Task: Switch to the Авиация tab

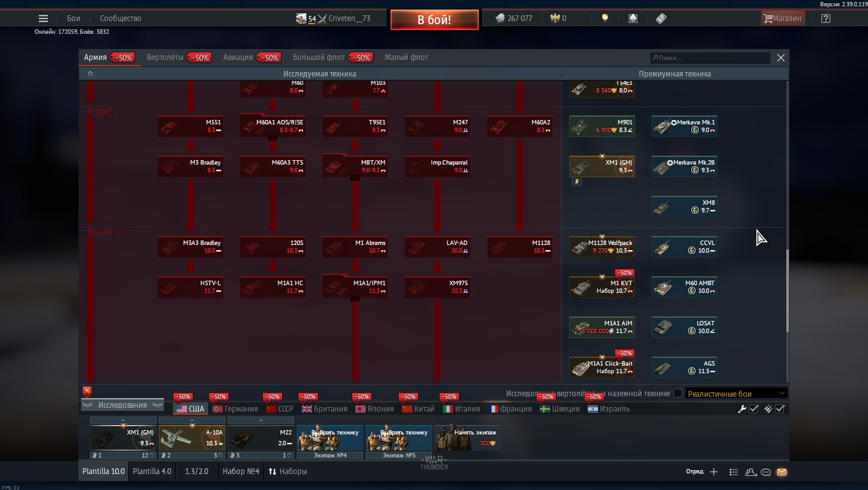Action: point(238,57)
